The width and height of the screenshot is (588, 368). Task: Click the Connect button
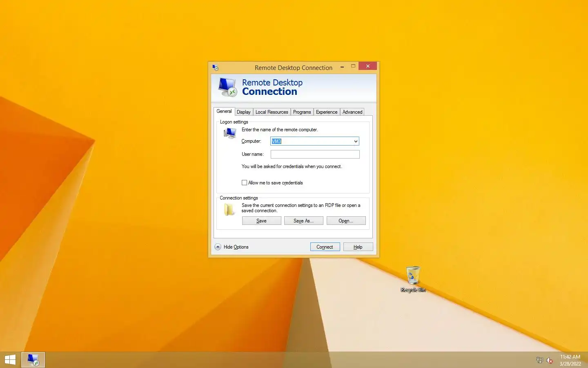point(325,247)
